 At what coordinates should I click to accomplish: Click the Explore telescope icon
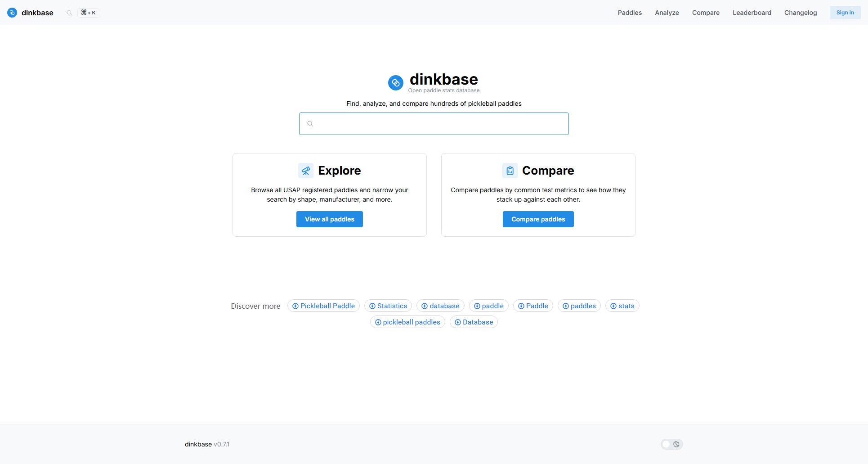[x=306, y=171]
